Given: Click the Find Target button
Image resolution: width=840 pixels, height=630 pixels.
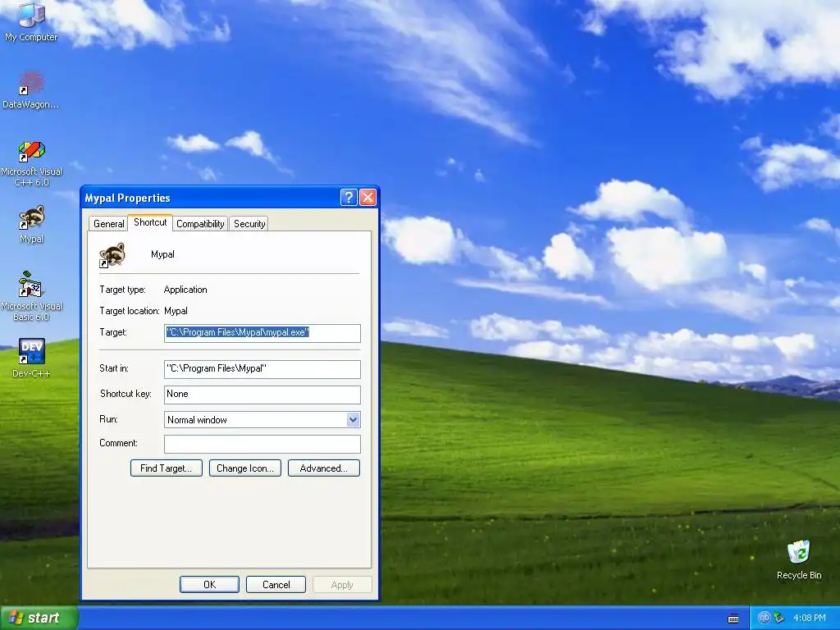Looking at the screenshot, I should point(166,468).
